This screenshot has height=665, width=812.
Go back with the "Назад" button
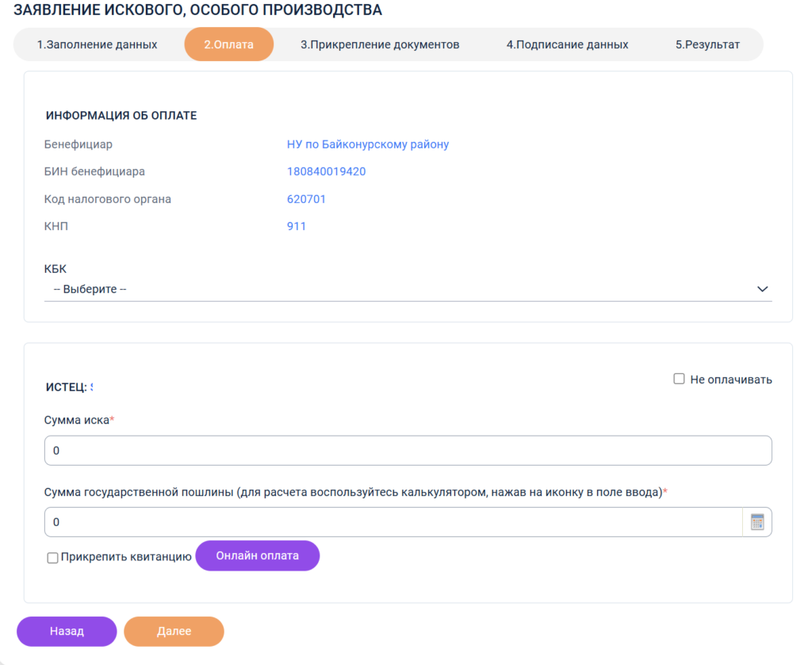point(67,632)
